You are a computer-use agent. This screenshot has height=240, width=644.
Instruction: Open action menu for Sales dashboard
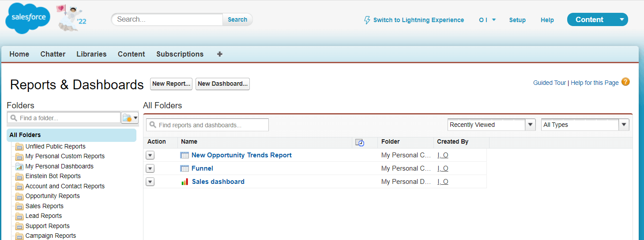tap(150, 182)
